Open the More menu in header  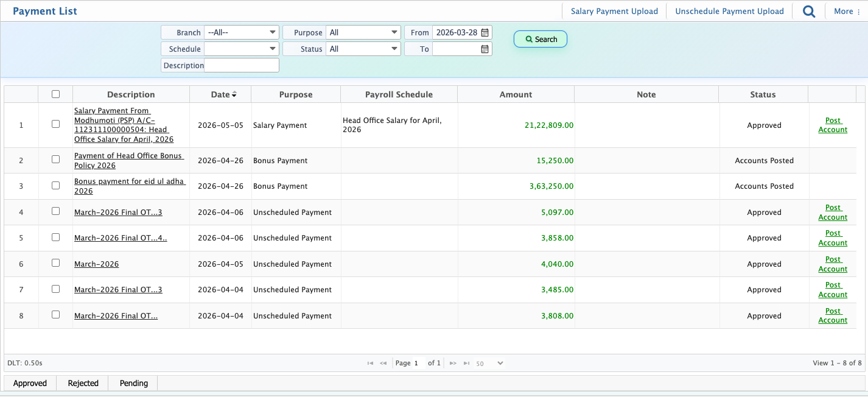847,12
